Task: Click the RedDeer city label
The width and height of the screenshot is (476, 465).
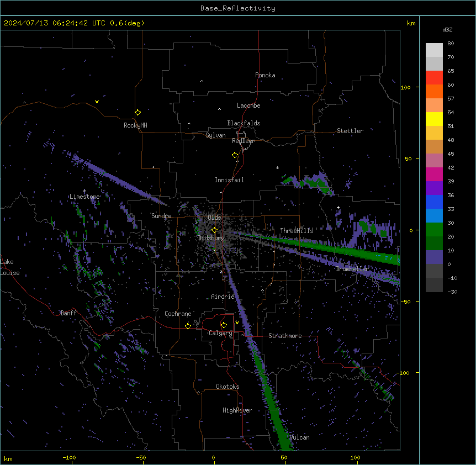Action: click(244, 141)
